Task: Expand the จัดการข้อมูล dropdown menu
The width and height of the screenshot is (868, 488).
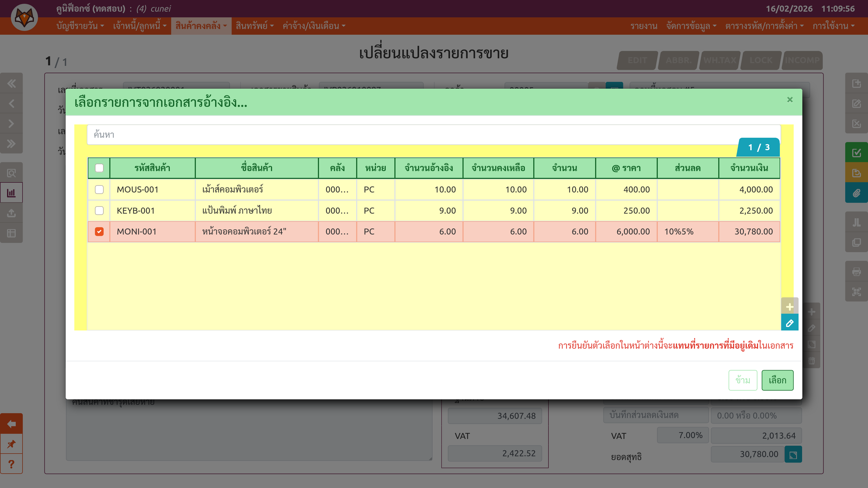Action: coord(691,26)
